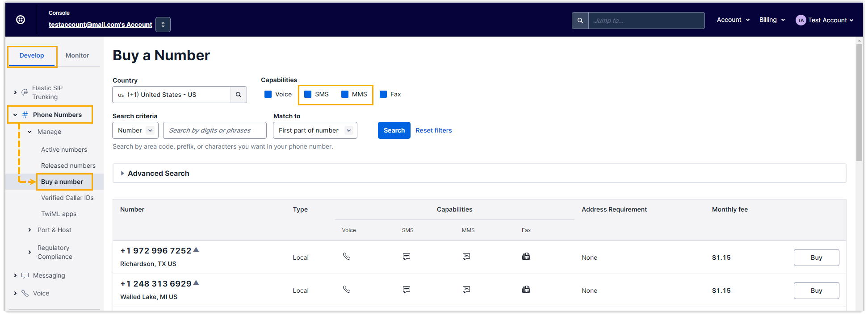868x316 pixels.
Task: Toggle the Fax capability checkbox
Action: [x=383, y=94]
